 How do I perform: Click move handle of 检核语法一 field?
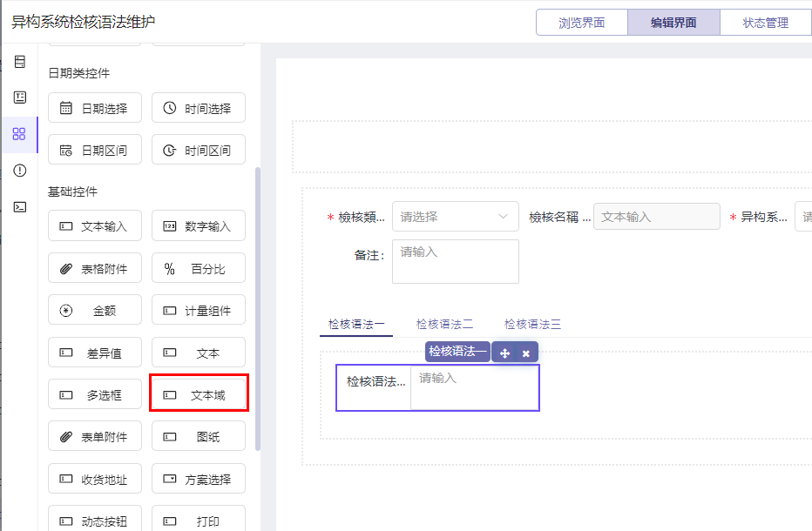(x=504, y=353)
